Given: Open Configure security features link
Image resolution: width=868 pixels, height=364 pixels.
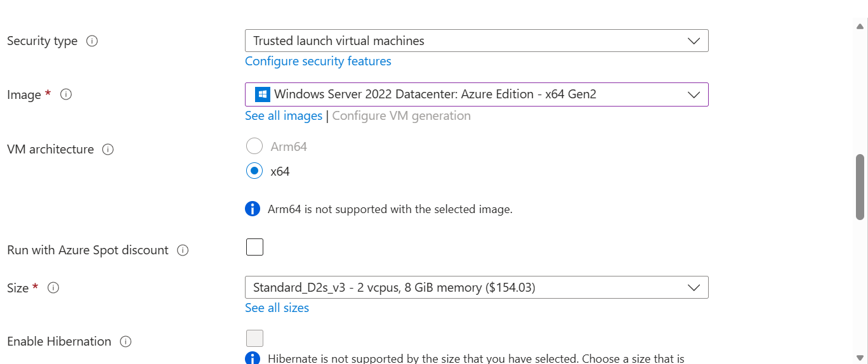Looking at the screenshot, I should (318, 61).
